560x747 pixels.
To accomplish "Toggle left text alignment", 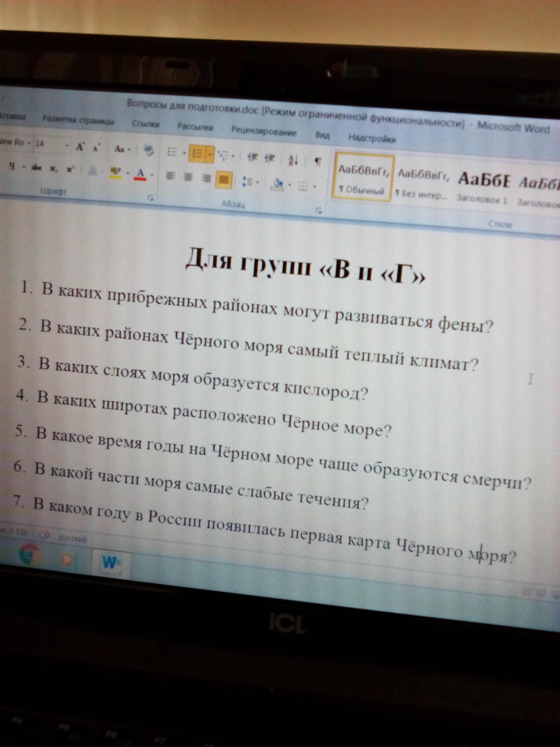I will pos(171,176).
